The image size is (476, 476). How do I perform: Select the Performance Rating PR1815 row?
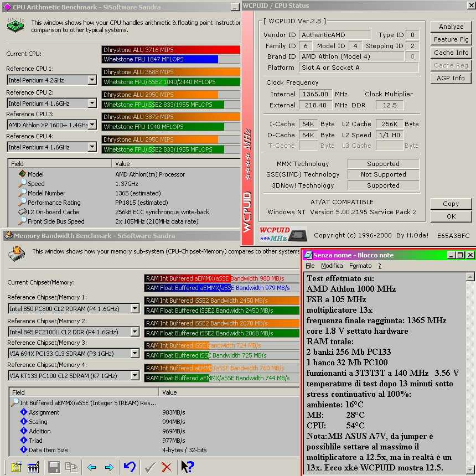[x=124, y=203]
